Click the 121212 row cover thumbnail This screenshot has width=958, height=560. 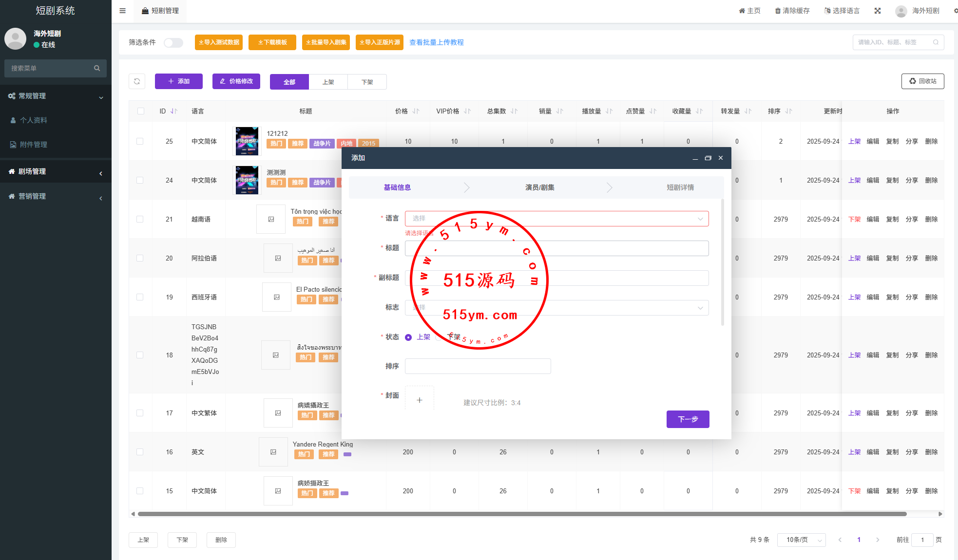coord(247,141)
